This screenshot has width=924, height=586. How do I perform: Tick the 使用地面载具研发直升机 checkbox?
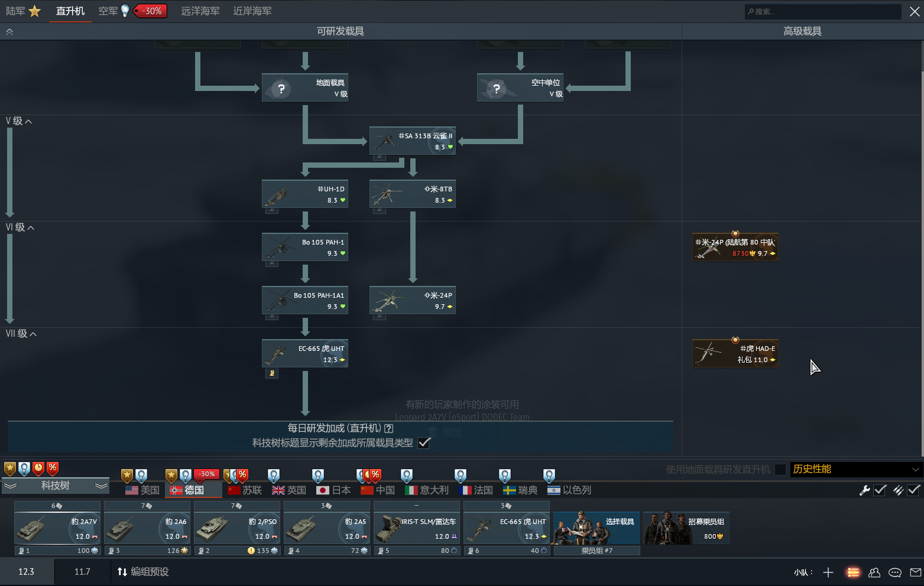[x=780, y=470]
